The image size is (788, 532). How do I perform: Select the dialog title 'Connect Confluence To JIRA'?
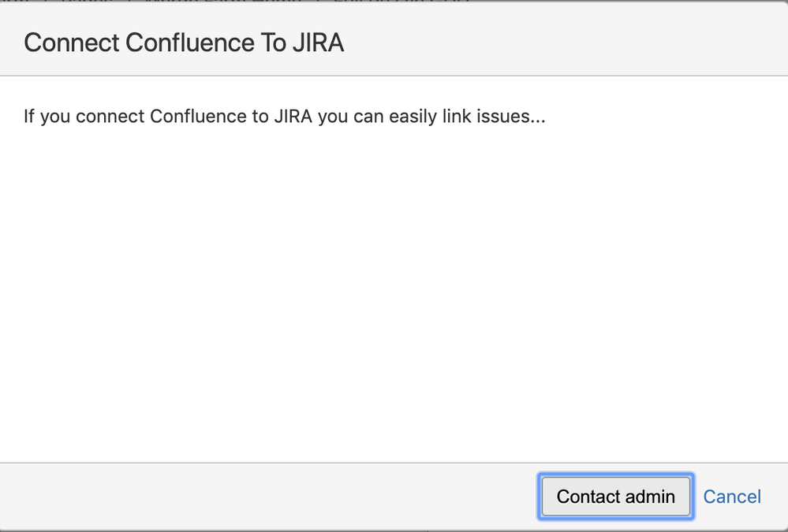click(184, 43)
